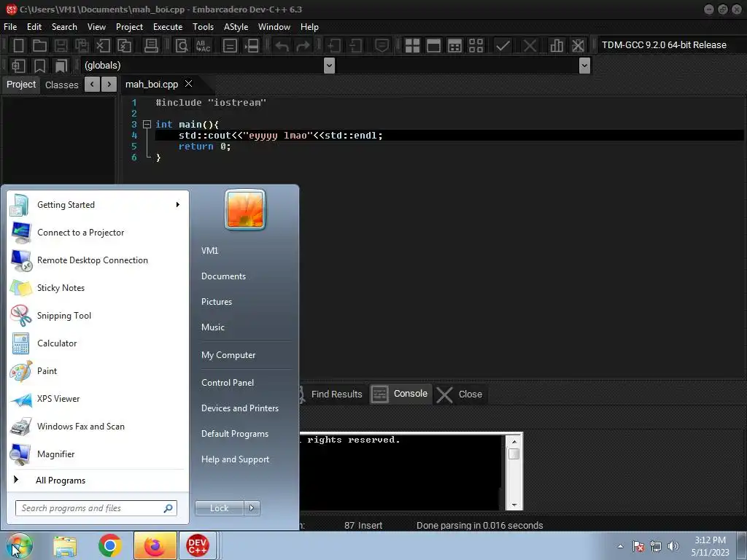The image size is (747, 560).
Task: Save all files with the double-floppy icon
Action: coord(82,46)
